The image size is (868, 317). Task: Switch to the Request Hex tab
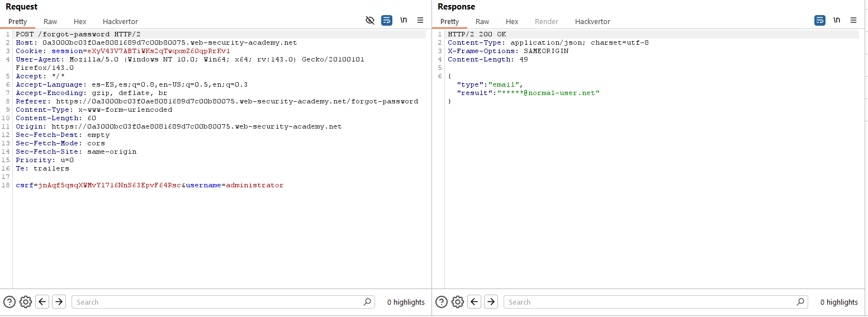[80, 22]
